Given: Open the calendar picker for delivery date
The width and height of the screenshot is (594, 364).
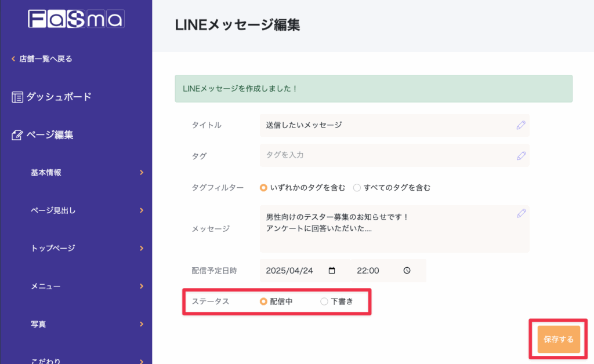Looking at the screenshot, I should point(332,271).
